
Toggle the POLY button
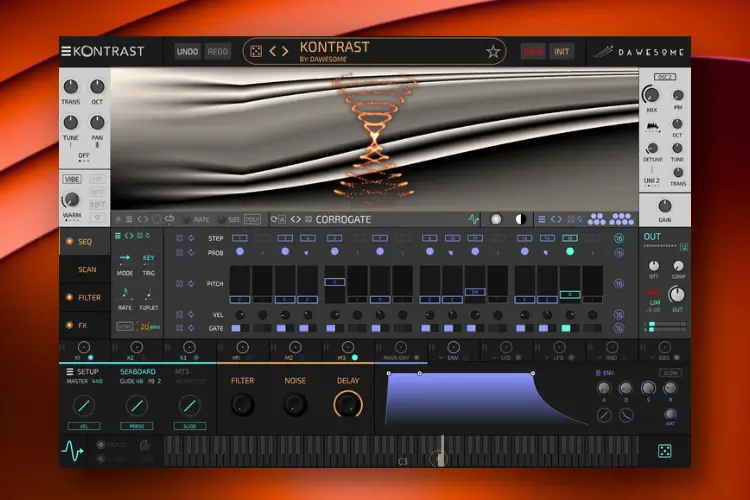pos(252,219)
